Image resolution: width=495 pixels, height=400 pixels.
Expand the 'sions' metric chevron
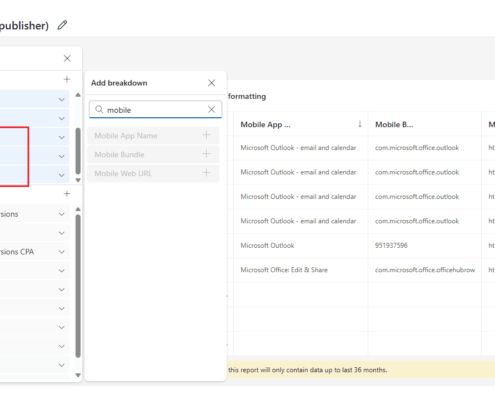[x=62, y=214]
